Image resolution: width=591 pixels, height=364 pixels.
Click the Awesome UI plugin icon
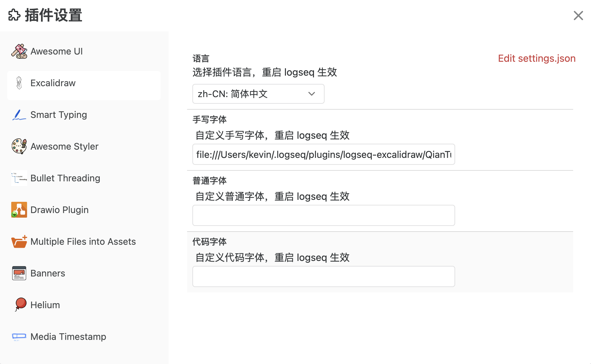(19, 51)
